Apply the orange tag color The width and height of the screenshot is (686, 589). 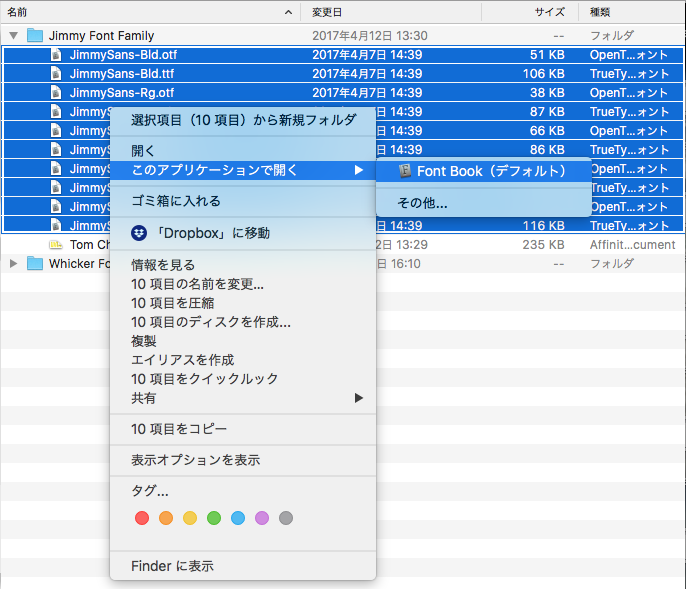[166, 518]
